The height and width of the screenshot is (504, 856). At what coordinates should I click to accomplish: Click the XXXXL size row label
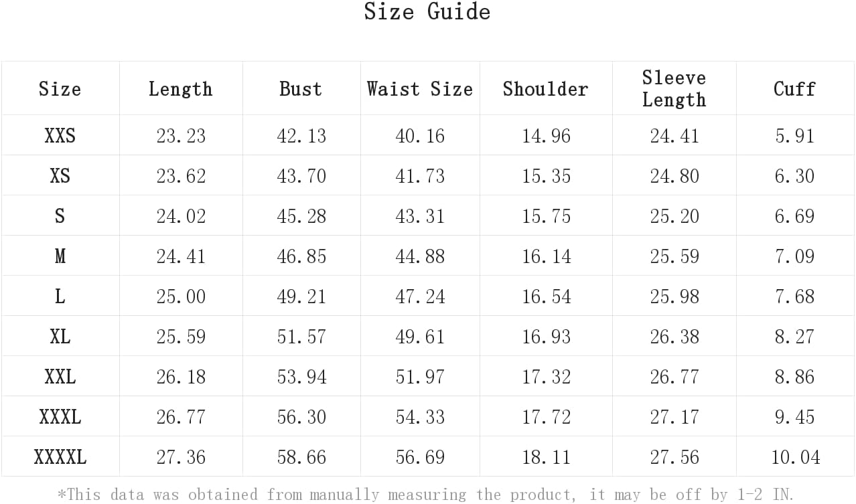[x=60, y=457]
